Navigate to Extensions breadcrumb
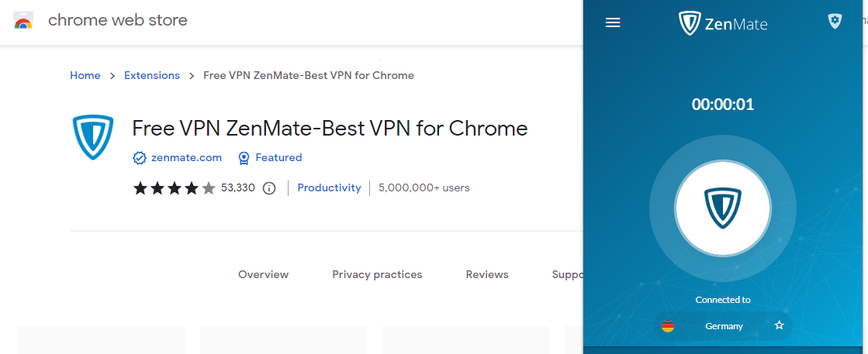The height and width of the screenshot is (354, 868). [152, 76]
